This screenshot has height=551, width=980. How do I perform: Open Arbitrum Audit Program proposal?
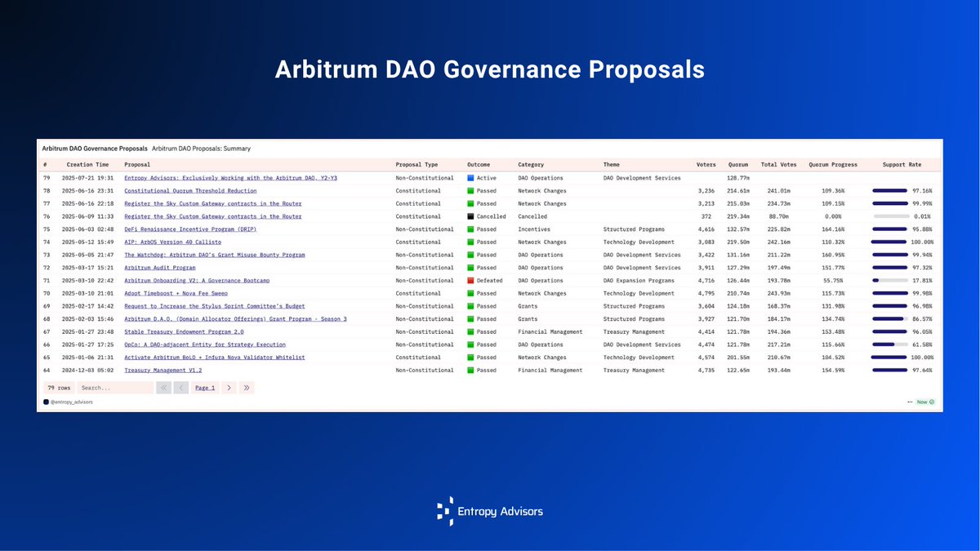(x=160, y=268)
